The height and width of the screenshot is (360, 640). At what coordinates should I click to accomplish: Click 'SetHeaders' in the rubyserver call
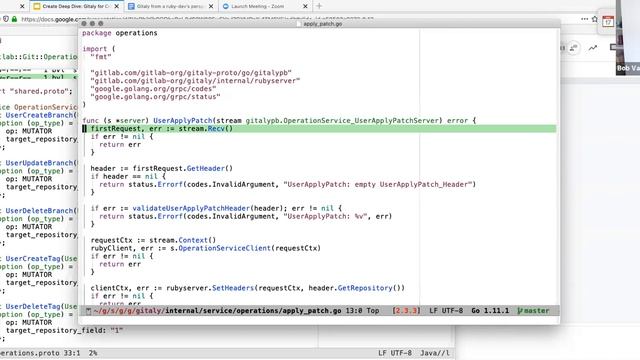click(x=233, y=288)
